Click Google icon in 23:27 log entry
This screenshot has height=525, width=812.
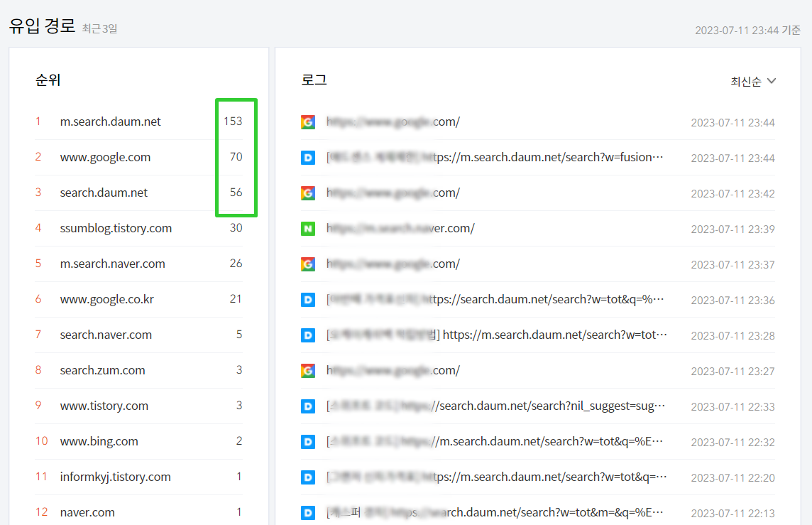(308, 371)
